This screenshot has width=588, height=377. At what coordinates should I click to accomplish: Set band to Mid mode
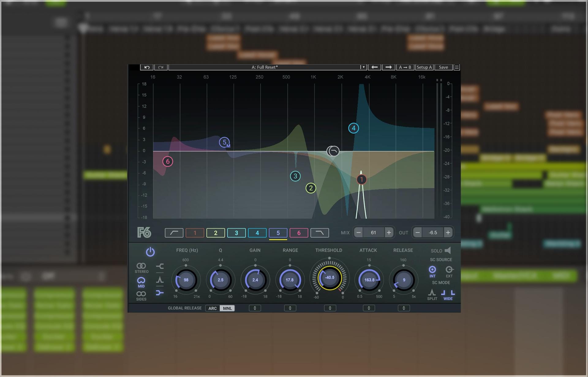click(x=141, y=282)
